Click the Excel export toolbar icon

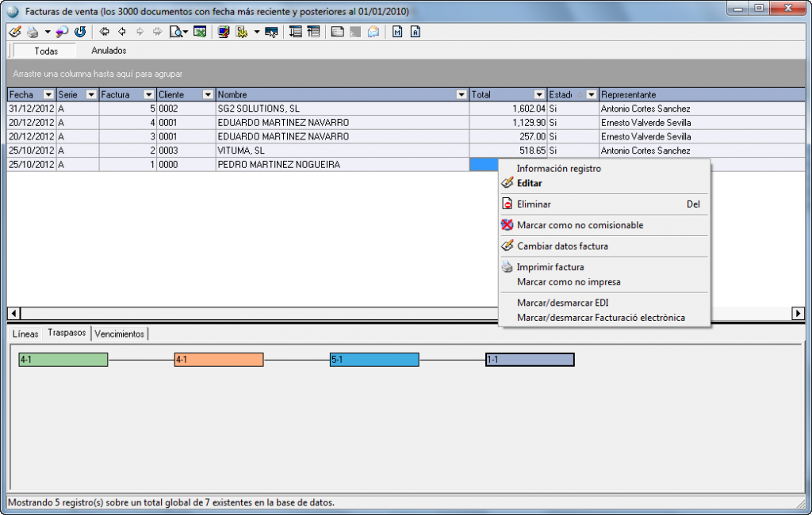click(x=200, y=32)
